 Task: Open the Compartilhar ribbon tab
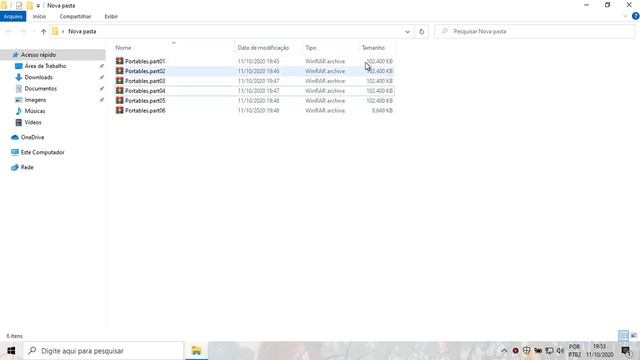coord(75,16)
